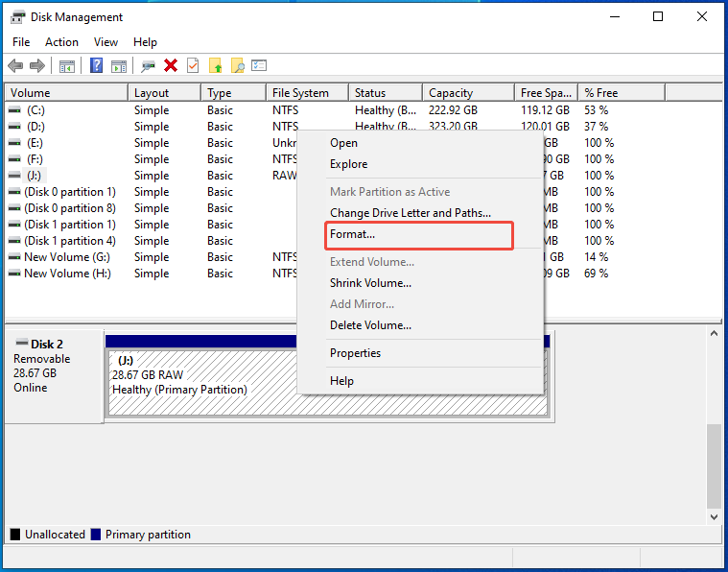
Task: Choose Format... from the context menu
Action: (352, 234)
